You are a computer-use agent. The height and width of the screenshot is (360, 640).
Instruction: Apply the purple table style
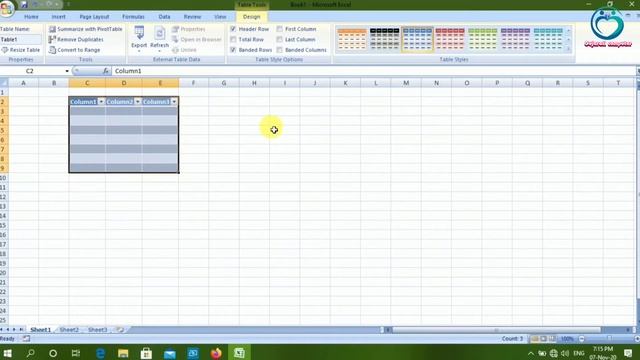pos(515,39)
